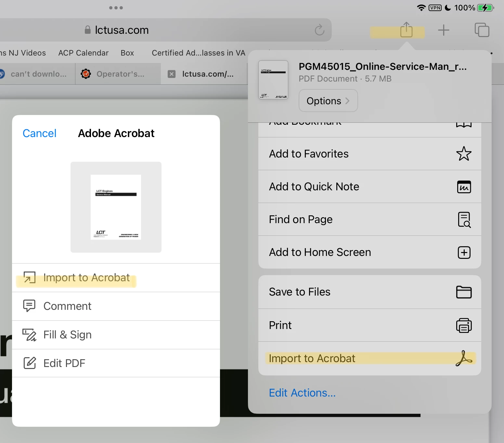Tap the Import to Acrobat arrow icon
504x443 pixels.
(x=30, y=277)
